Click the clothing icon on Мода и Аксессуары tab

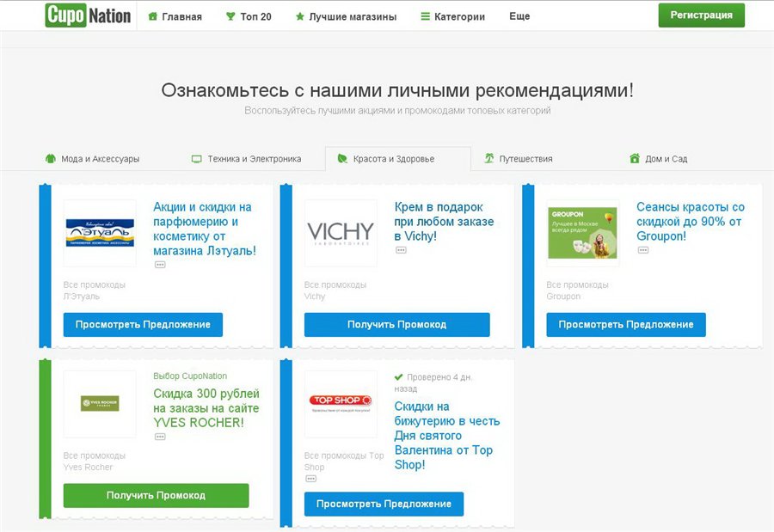pyautogui.click(x=49, y=158)
